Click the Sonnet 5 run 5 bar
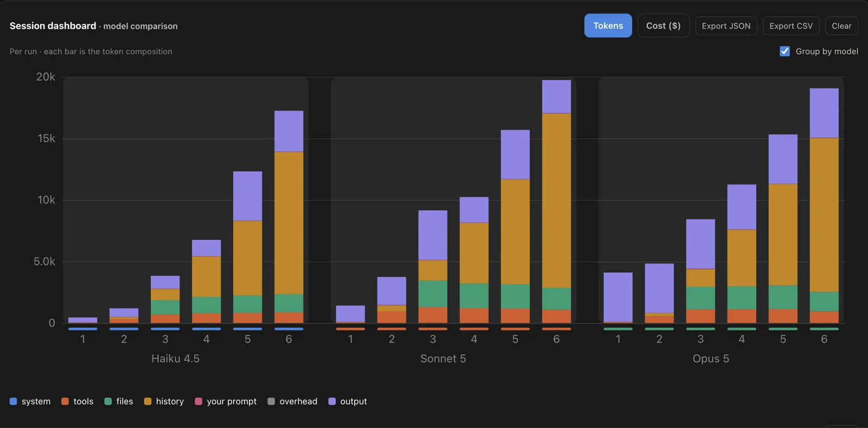The image size is (868, 428). [x=515, y=227]
